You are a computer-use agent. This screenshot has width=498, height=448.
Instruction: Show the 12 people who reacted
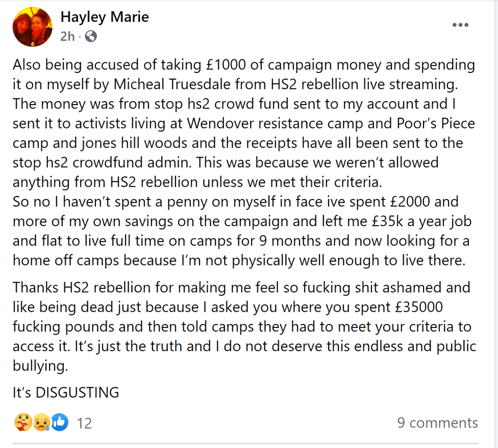(x=84, y=423)
